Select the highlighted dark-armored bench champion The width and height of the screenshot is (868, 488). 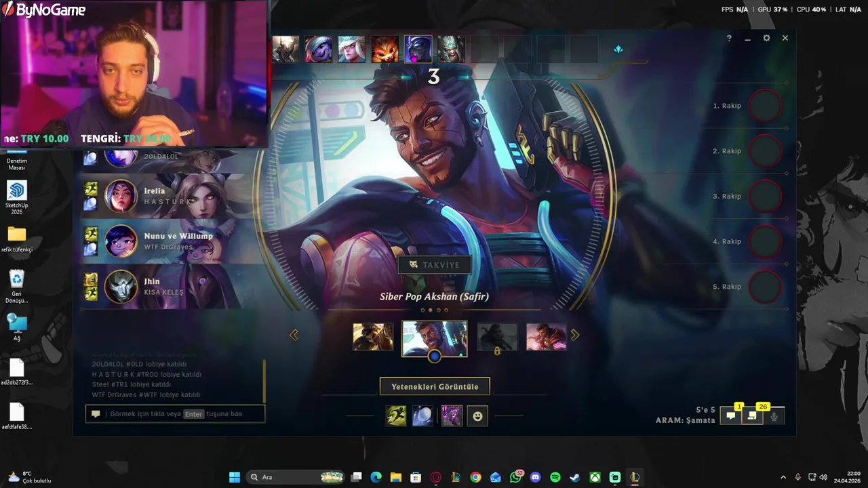[418, 49]
